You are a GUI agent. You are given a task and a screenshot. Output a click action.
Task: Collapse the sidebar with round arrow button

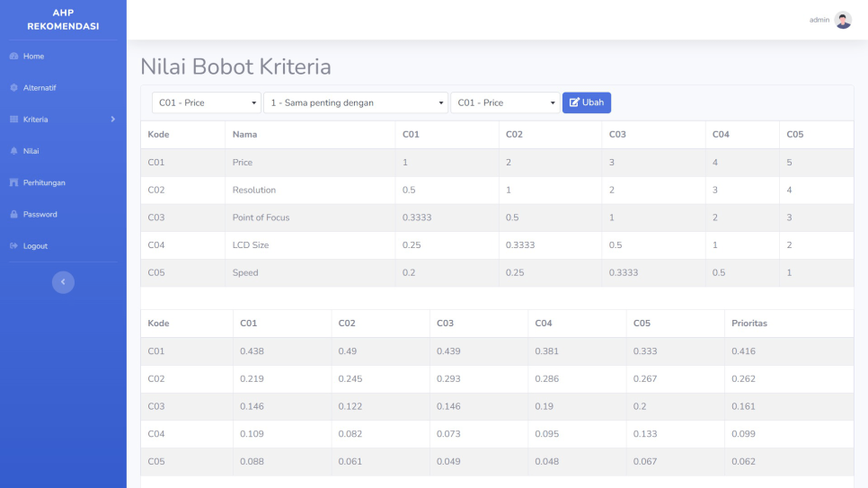click(x=63, y=282)
